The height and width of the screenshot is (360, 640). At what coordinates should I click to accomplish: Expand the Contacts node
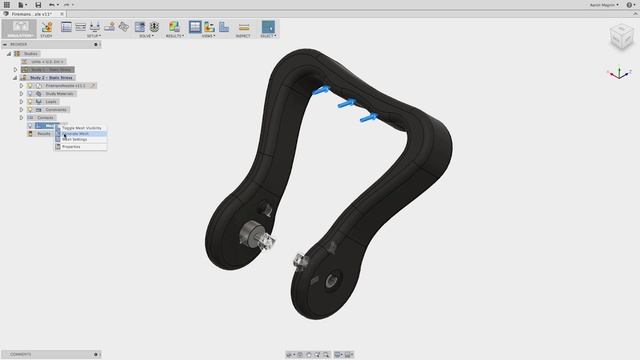(22, 118)
